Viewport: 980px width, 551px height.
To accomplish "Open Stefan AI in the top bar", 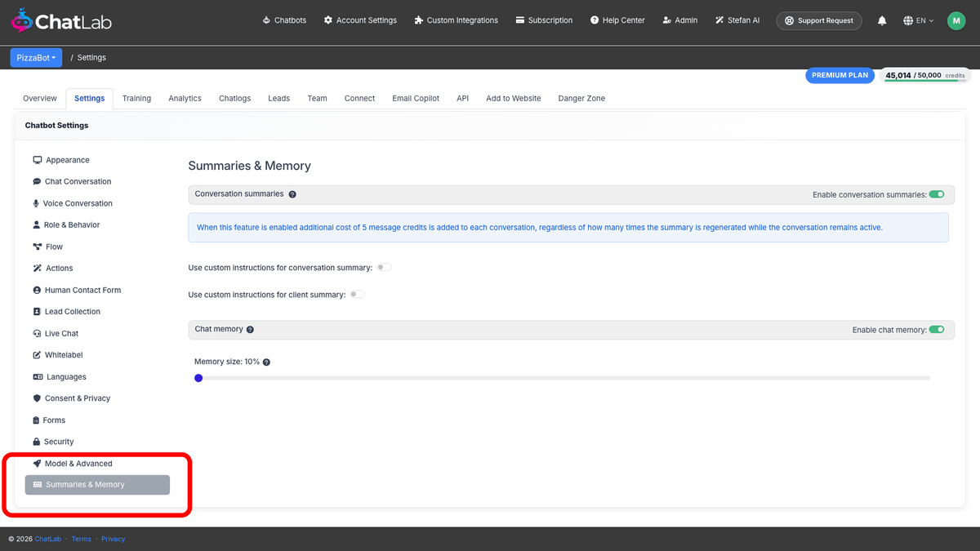I will coord(737,20).
